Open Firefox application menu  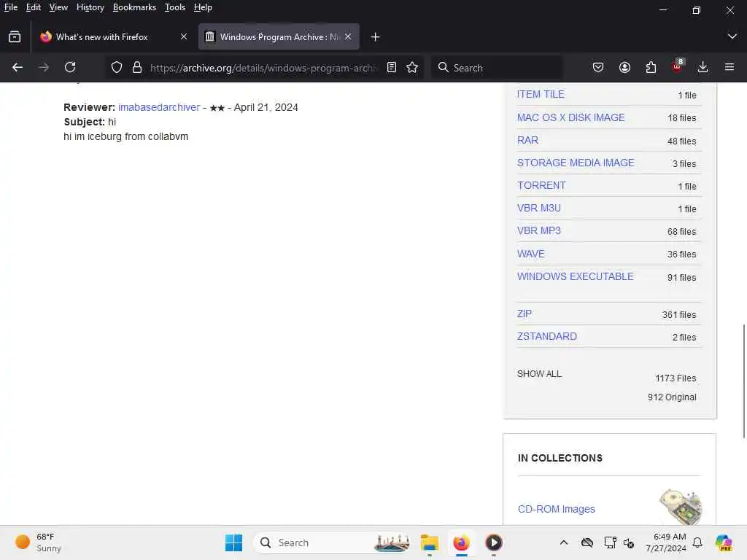729,68
